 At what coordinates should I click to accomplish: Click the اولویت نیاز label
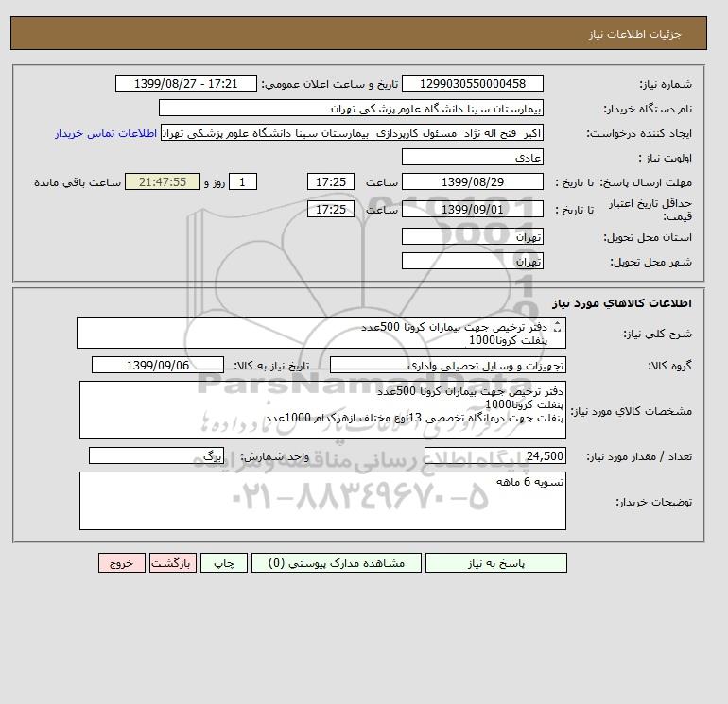point(666,158)
